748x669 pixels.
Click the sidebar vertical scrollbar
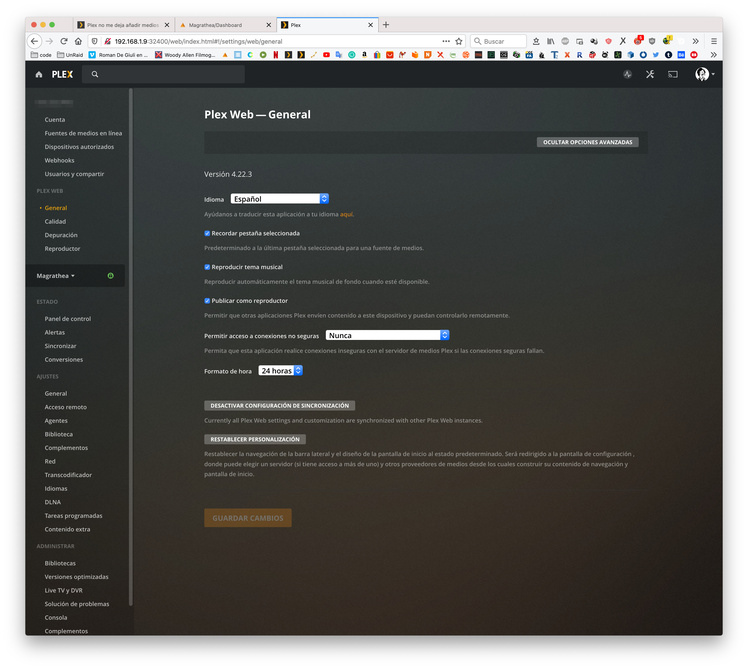point(131,347)
